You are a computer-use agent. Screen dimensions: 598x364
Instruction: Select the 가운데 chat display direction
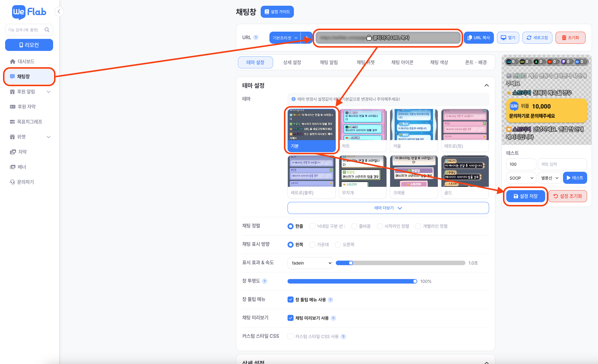(312, 245)
